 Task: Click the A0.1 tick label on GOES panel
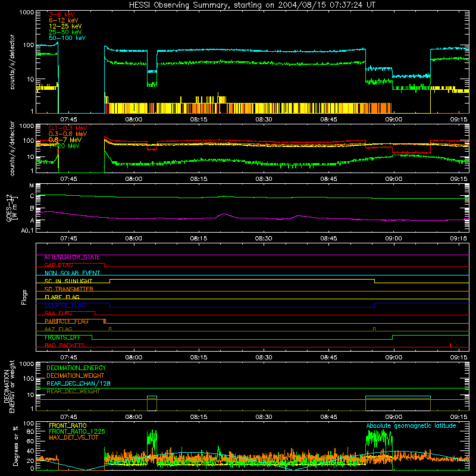[x=27, y=231]
